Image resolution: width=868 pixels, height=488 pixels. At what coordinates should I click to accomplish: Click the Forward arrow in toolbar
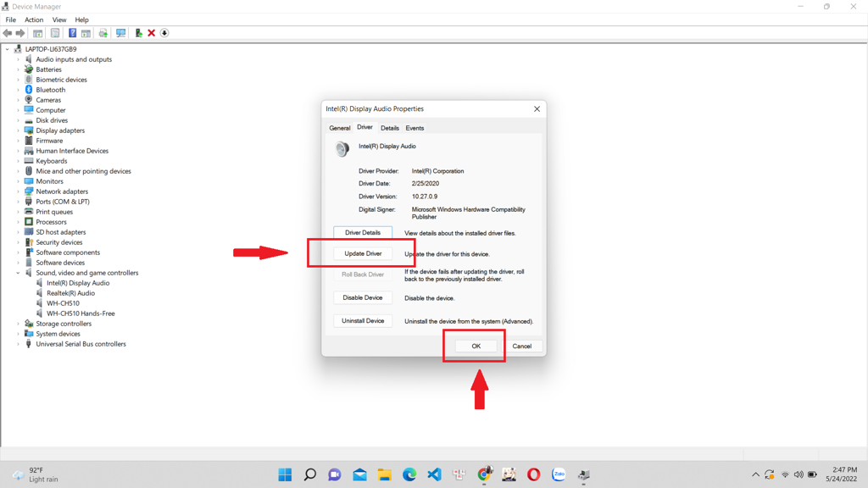[20, 33]
